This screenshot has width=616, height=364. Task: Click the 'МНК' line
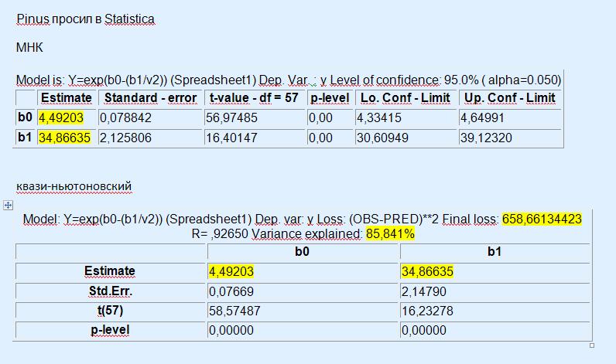click(x=29, y=47)
